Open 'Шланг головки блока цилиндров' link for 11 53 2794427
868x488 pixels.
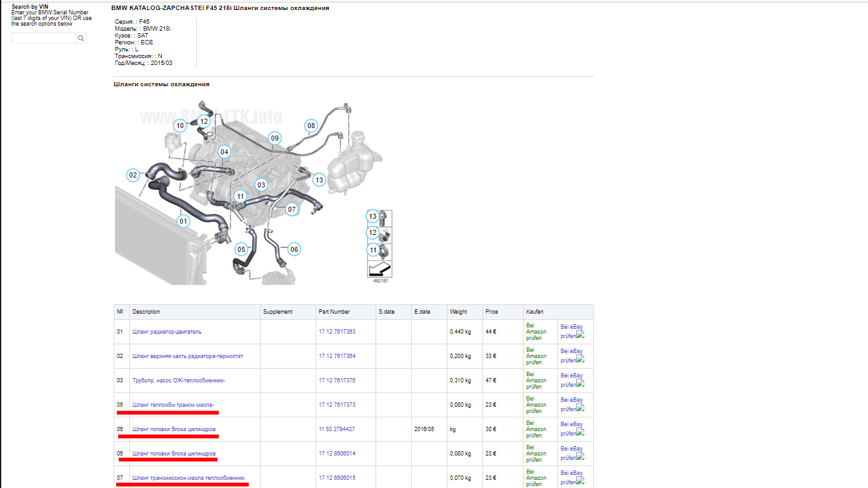(x=174, y=429)
